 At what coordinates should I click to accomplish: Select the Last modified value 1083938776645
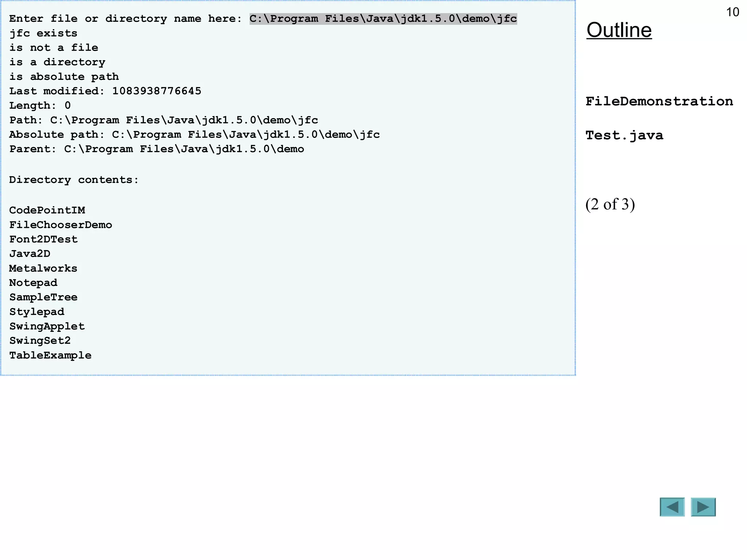pos(156,91)
